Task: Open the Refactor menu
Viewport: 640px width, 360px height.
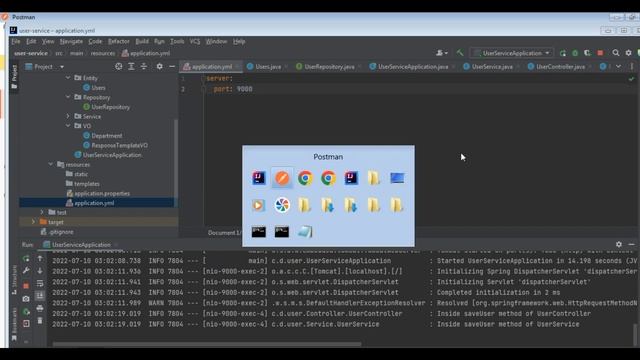Action: (119, 41)
